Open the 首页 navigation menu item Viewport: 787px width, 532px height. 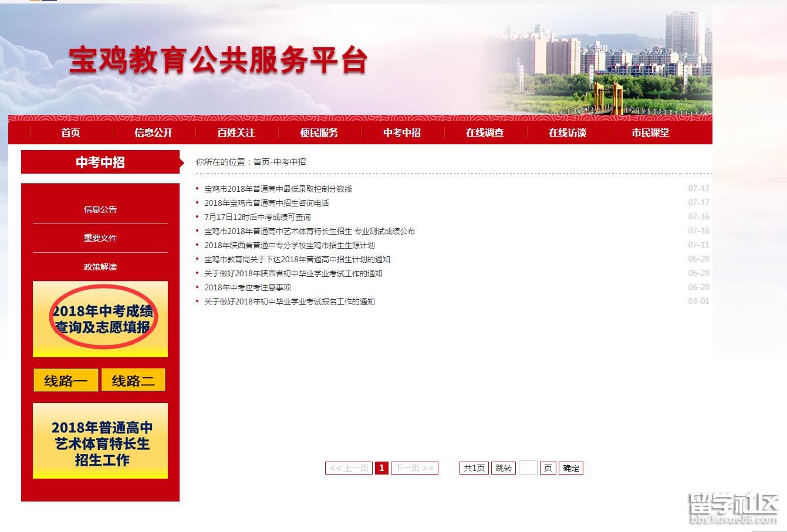point(70,133)
